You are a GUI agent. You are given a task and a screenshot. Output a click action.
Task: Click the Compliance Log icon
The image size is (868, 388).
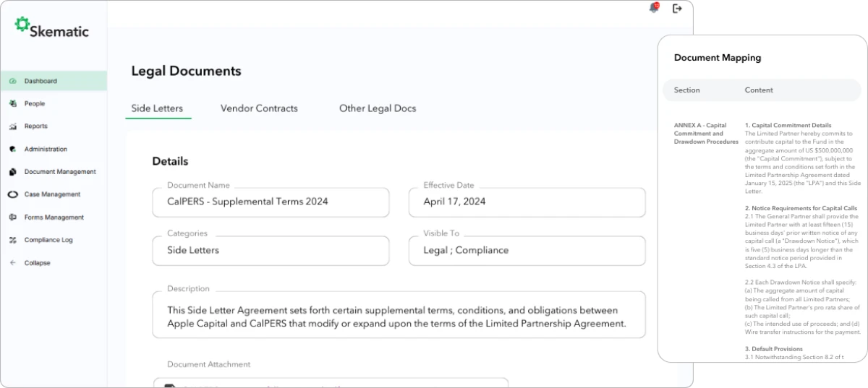click(12, 240)
